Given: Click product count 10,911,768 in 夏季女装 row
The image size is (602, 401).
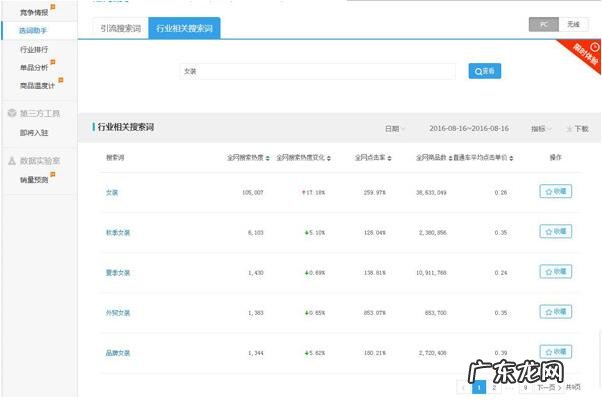Looking at the screenshot, I should pyautogui.click(x=431, y=273).
